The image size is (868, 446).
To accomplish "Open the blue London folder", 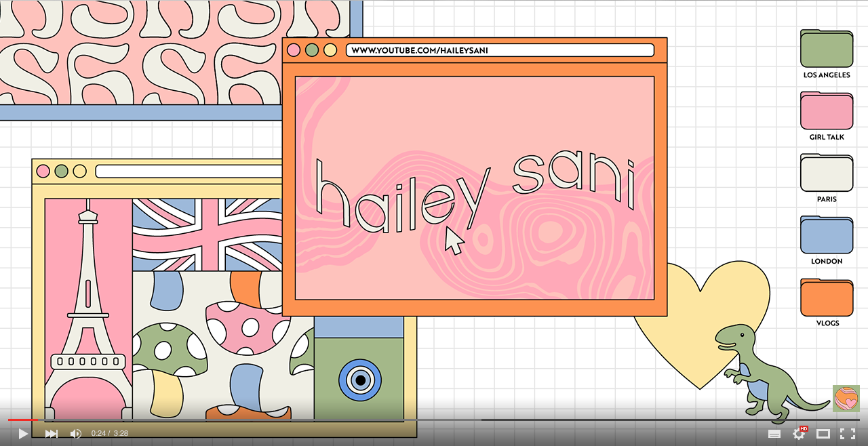I will 827,235.
